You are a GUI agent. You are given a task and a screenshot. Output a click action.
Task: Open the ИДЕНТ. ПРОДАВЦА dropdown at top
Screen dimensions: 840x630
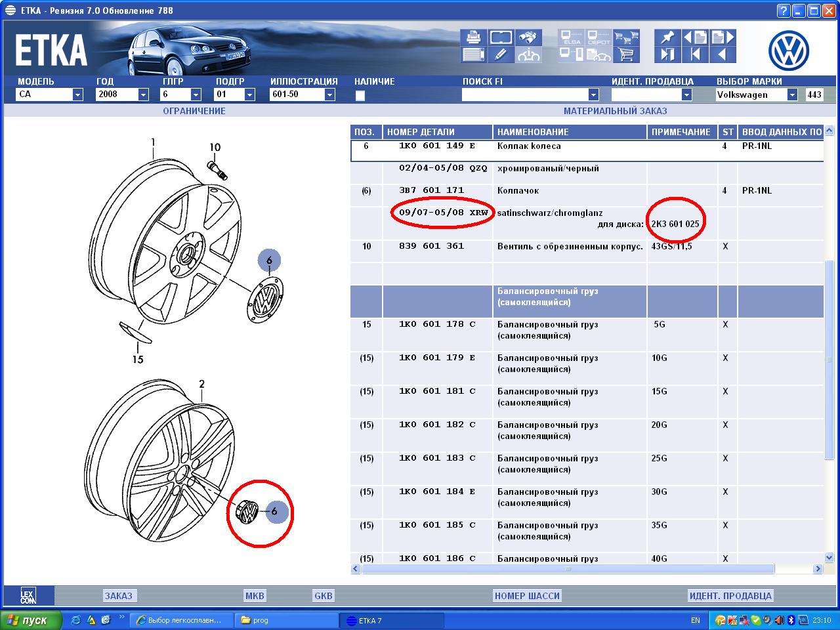686,94
